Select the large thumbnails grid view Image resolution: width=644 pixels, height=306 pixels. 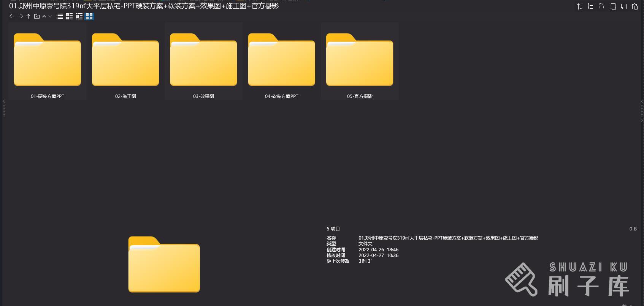click(89, 16)
